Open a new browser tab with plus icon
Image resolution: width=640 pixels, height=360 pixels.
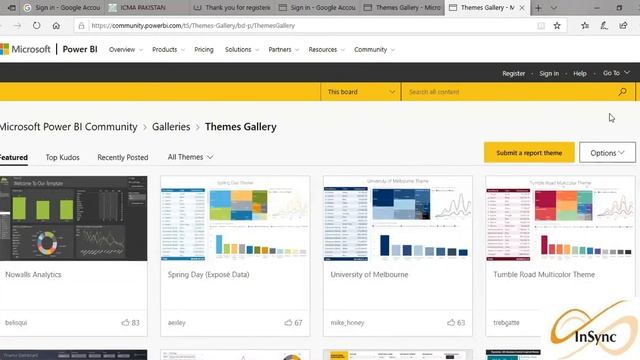coord(538,8)
